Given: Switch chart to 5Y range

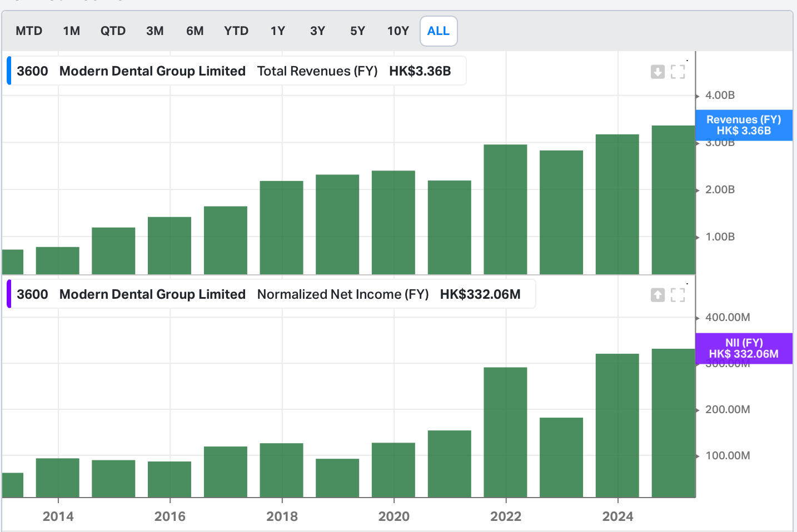Looking at the screenshot, I should 358,31.
